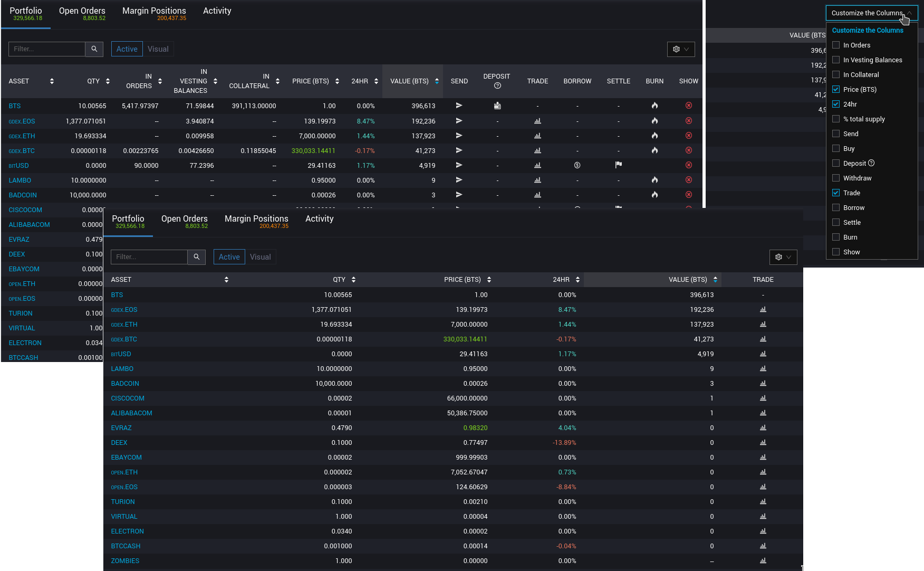Open the Activity tab in bottom panel
The height and width of the screenshot is (571, 924).
pos(320,219)
